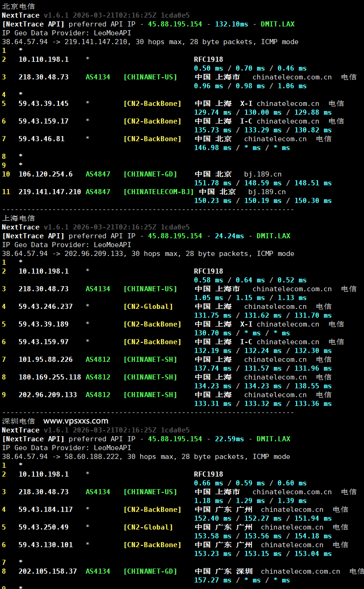Click hop IP address 101.95.88.226
This screenshot has width=364, height=589.
(45, 360)
